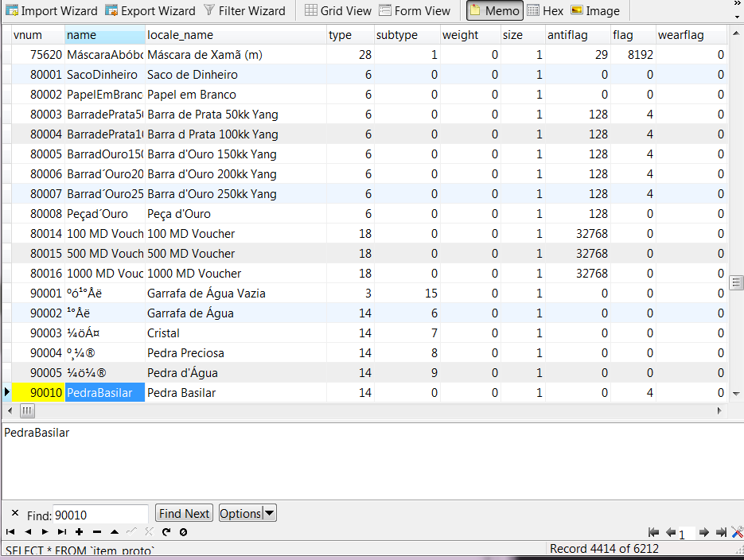Select the 'Pedra Preciosa' cell
Viewport: 744px width, 560px height.
(236, 353)
